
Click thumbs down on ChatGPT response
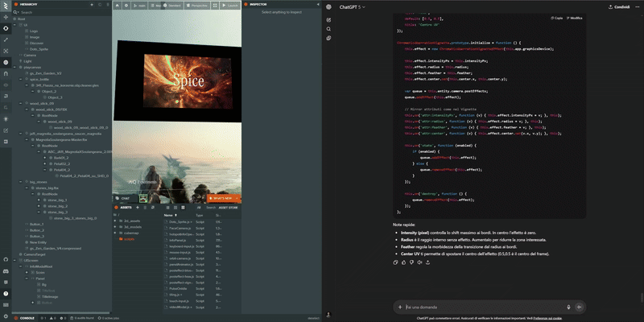coord(411,262)
